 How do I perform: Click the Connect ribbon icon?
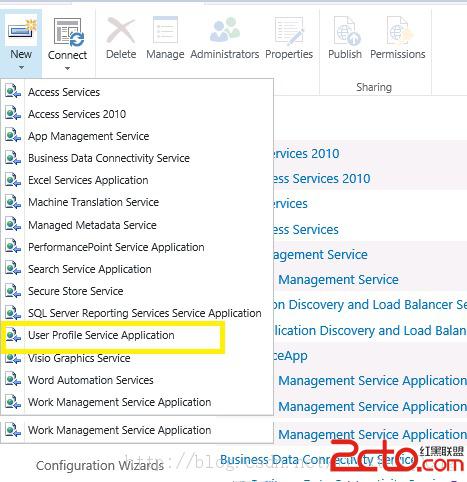tap(68, 33)
